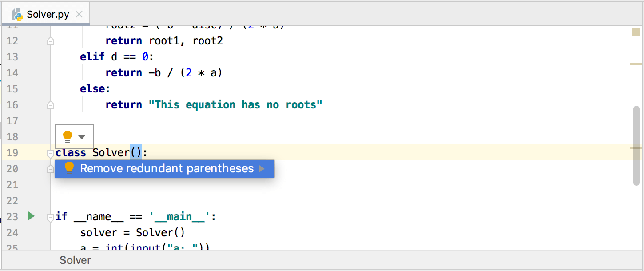Click the warning stripe mark near line 19
The height and width of the screenshot is (271, 644).
636,148
